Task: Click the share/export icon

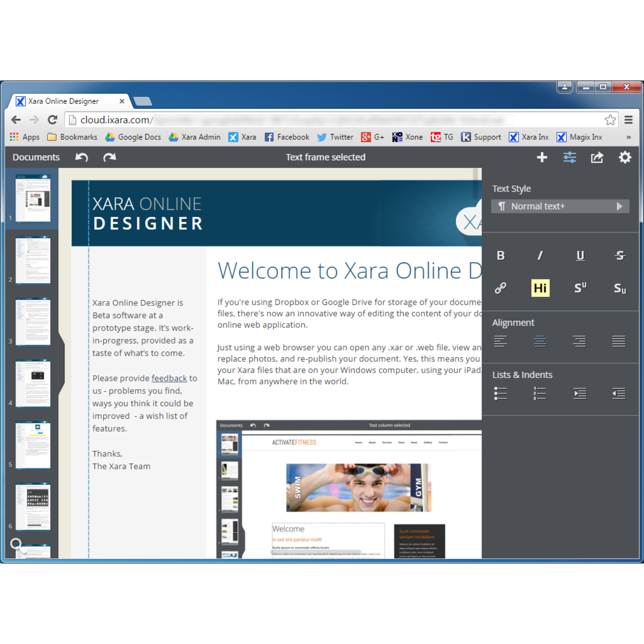Action: [597, 157]
